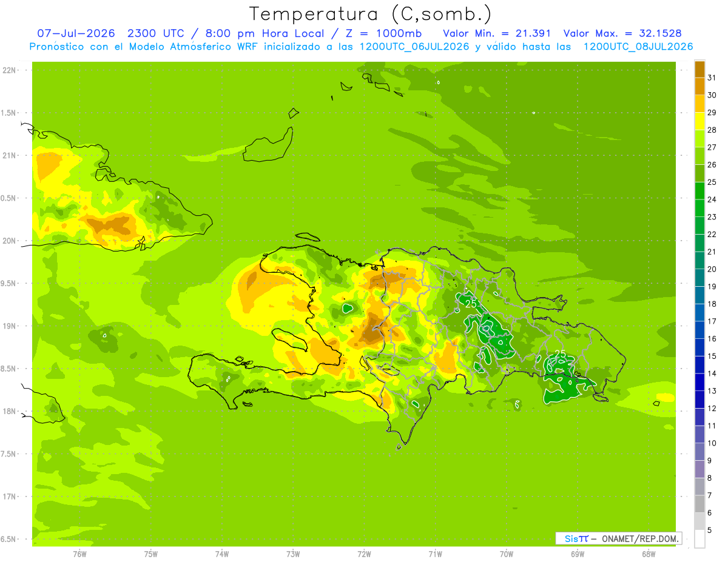Click the '21N' latitude axis label

(x=8, y=155)
